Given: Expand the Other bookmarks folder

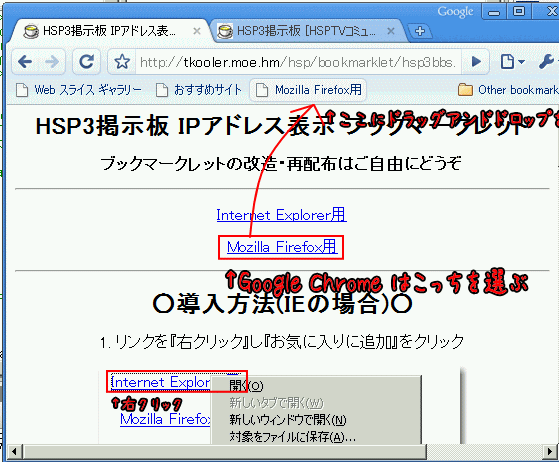Looking at the screenshot, I should point(508,90).
